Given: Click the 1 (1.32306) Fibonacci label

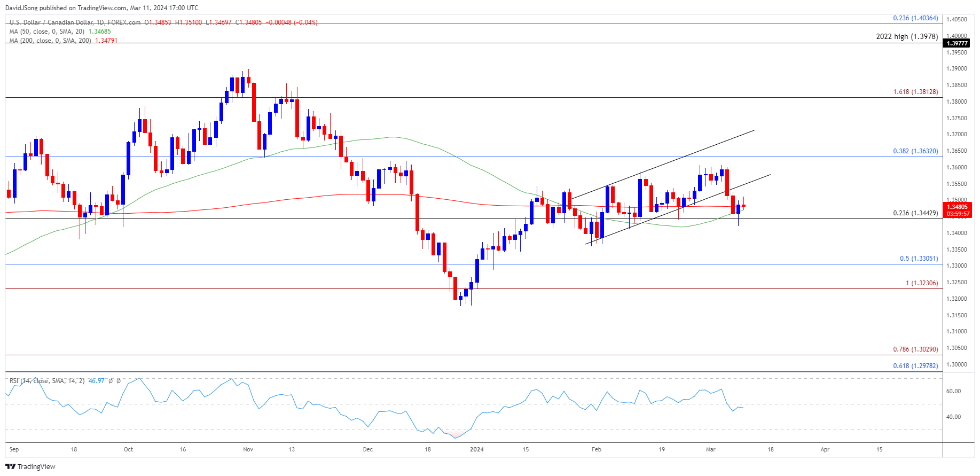Looking at the screenshot, I should [922, 283].
